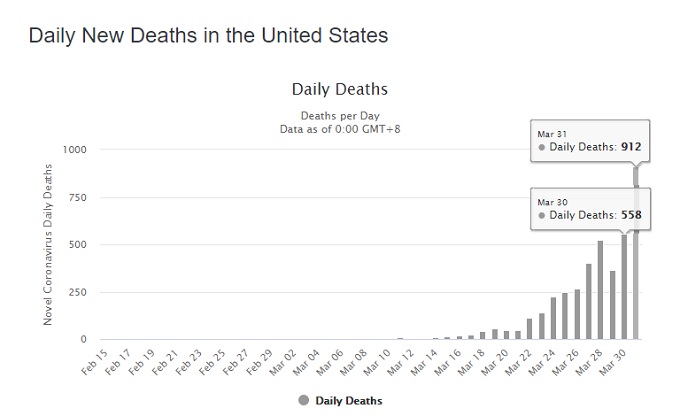This screenshot has height=416, width=680.
Task: Click the "Novel Coronavirus Daily Deaths" axis title
Action: pos(48,245)
